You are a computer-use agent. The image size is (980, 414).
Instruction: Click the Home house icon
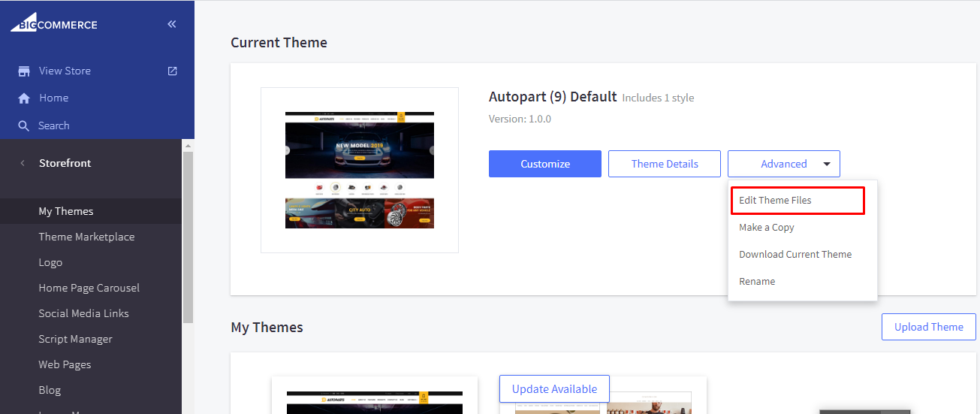24,98
